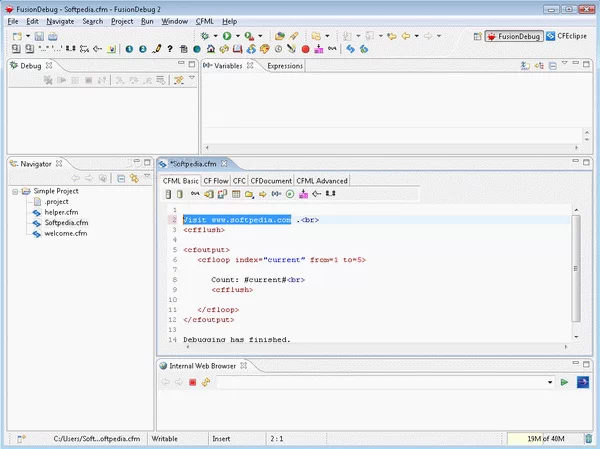Open the Run menu
The height and width of the screenshot is (449, 600).
pos(147,21)
